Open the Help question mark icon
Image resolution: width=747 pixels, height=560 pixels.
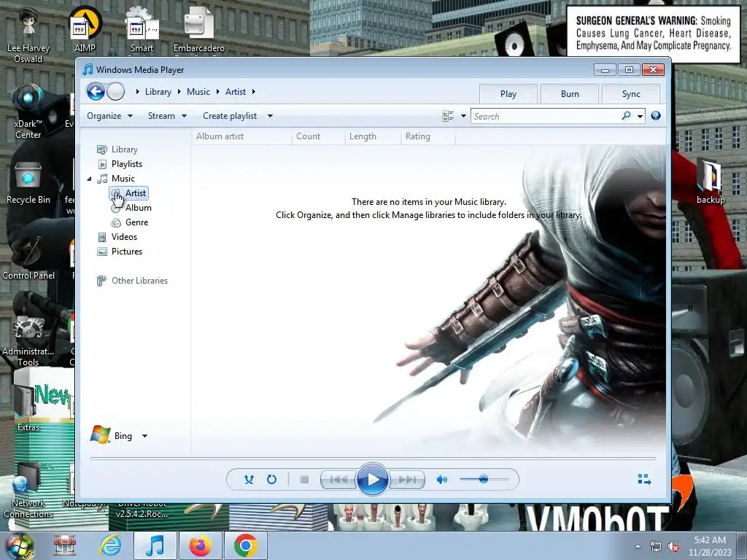pyautogui.click(x=656, y=116)
